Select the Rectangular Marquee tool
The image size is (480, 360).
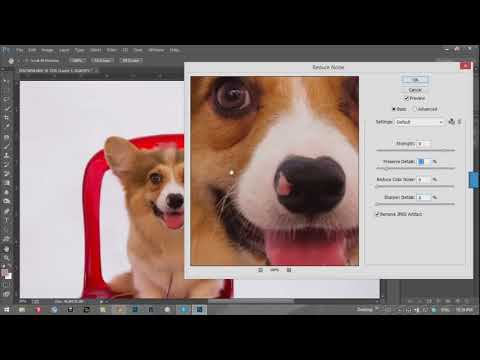pos(6,90)
